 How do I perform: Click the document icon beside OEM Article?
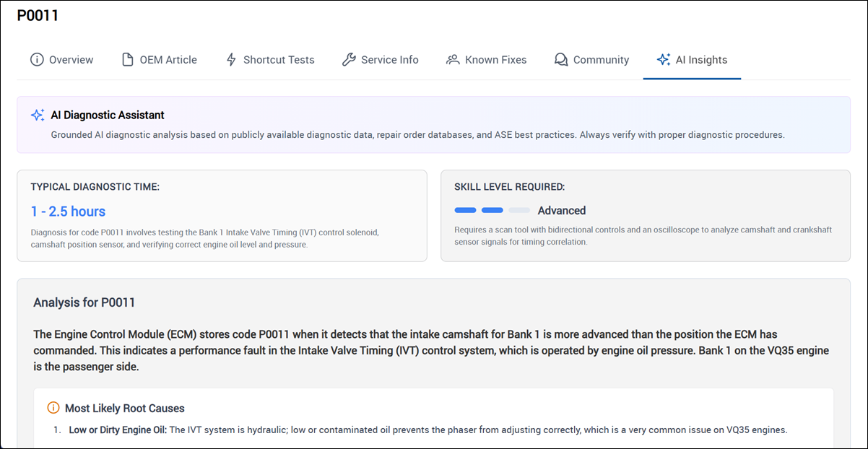coord(128,60)
